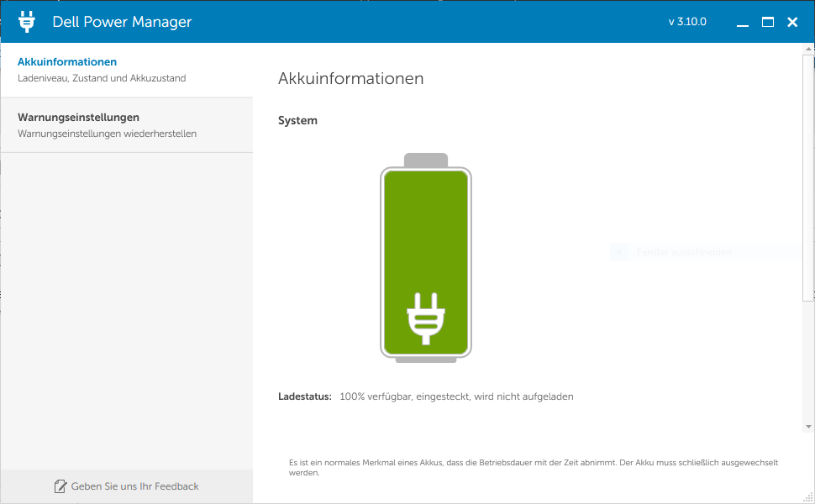Click the Akkuinformationen page heading

pyautogui.click(x=350, y=79)
